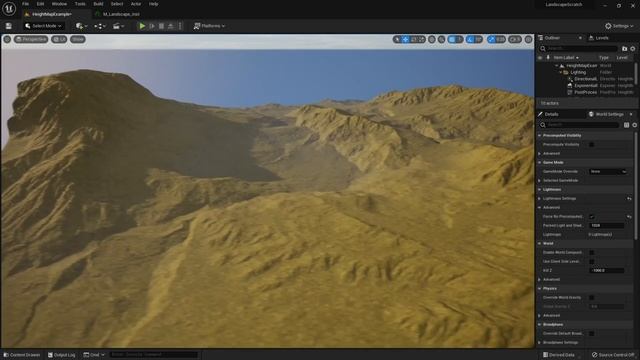This screenshot has height=360, width=640.
Task: Start Play in Editor with green play button
Action: [x=142, y=26]
